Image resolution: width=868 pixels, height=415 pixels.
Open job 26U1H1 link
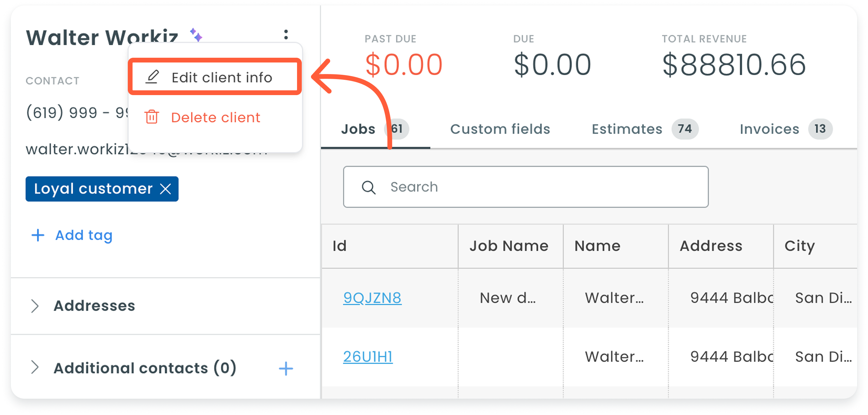[368, 357]
